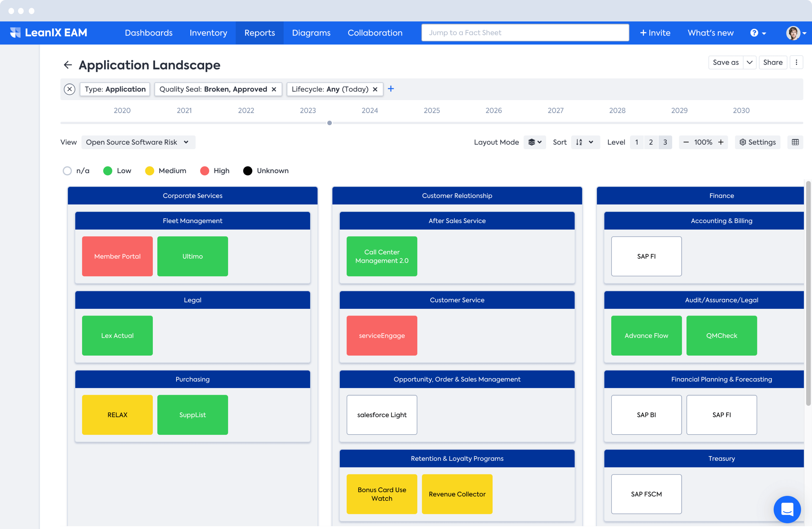Toggle the Medium legend item
Image resolution: width=812 pixels, height=529 pixels.
166,171
